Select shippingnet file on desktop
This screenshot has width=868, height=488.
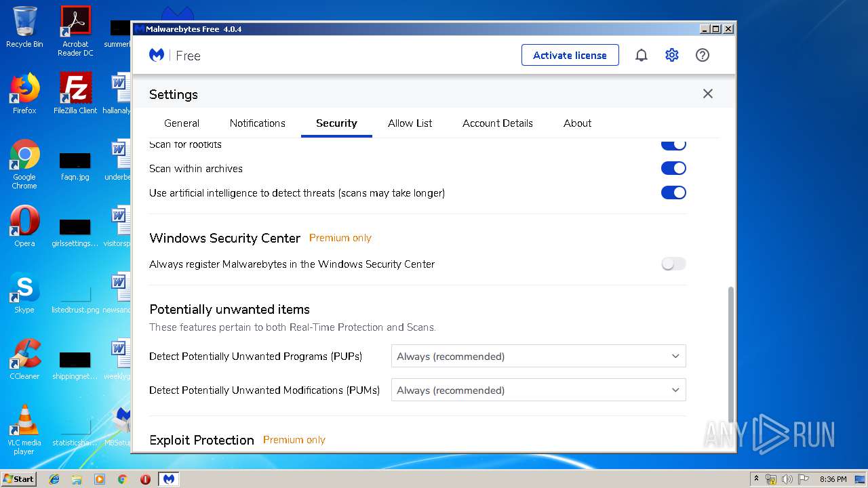tap(75, 365)
